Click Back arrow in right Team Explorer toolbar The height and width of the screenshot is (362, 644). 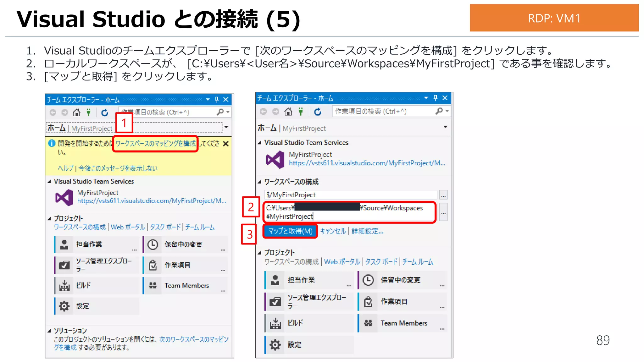coord(263,111)
